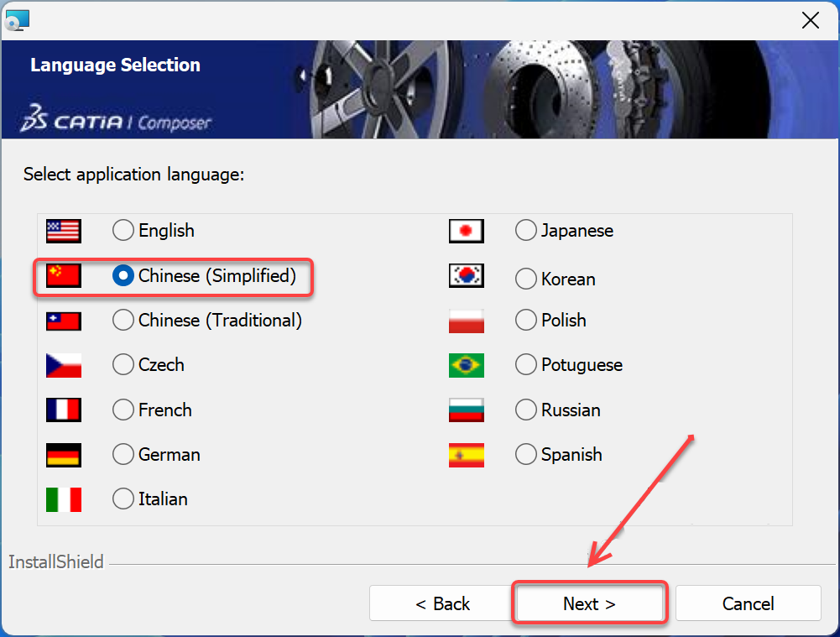Click the French flag icon
The height and width of the screenshot is (637, 840).
click(x=62, y=410)
